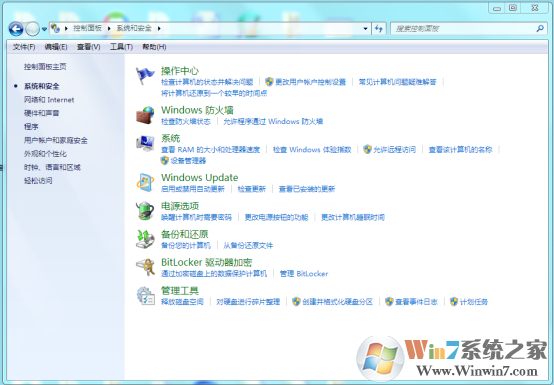Image resolution: width=554 pixels, height=385 pixels.
Task: Click the Windows Firewall brick wall icon
Action: pyautogui.click(x=145, y=115)
